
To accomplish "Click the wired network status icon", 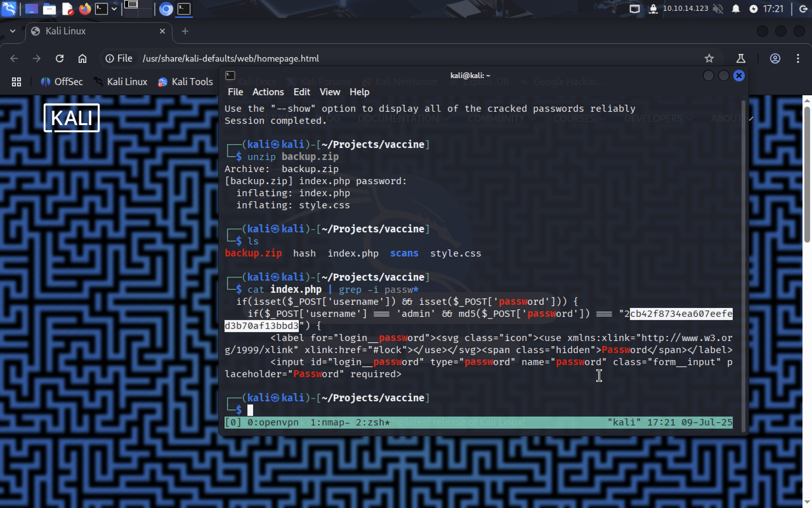I will 634,9.
